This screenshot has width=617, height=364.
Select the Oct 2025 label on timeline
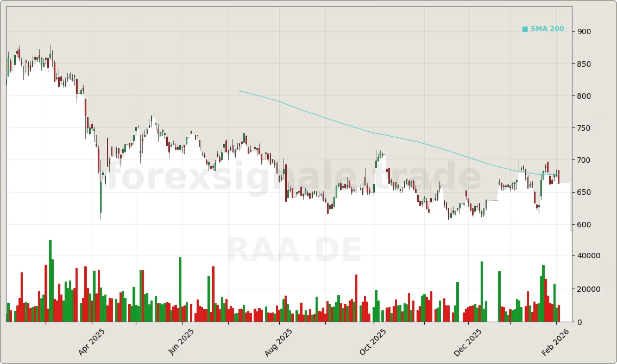tap(373, 341)
